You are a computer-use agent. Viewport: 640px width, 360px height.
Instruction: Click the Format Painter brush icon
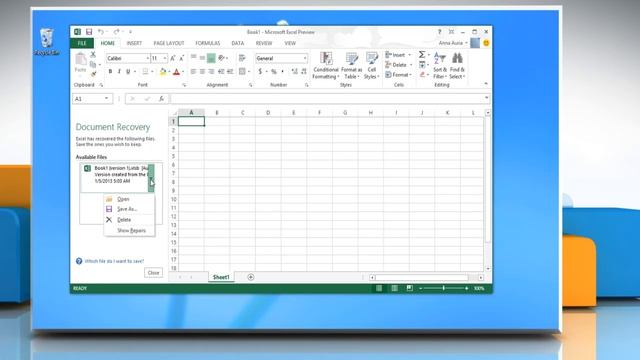click(93, 74)
